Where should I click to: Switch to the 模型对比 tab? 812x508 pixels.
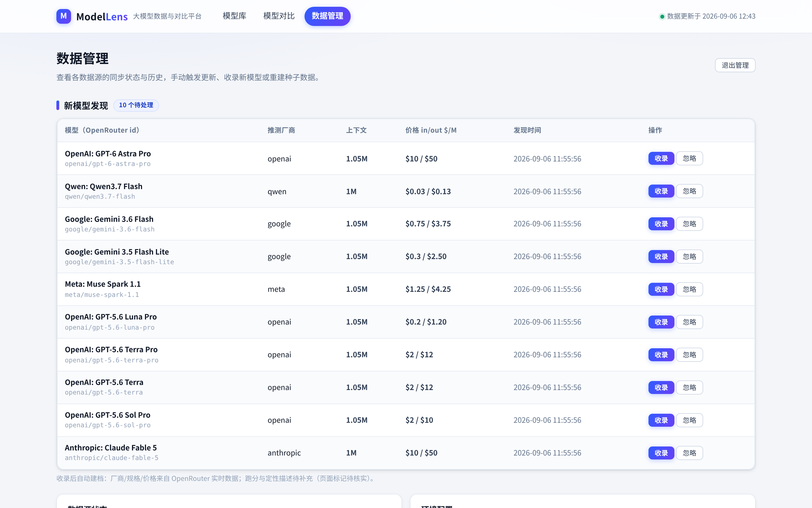point(279,16)
